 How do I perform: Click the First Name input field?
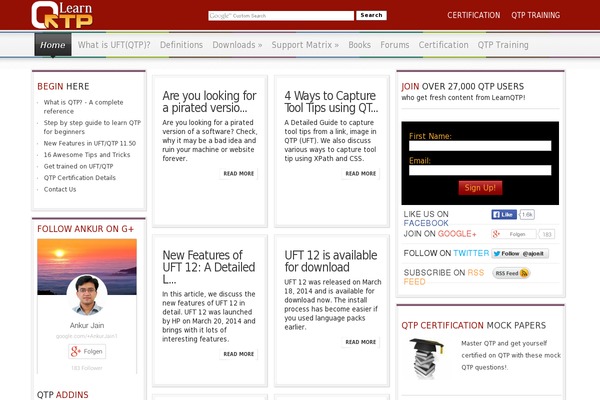[x=480, y=146]
